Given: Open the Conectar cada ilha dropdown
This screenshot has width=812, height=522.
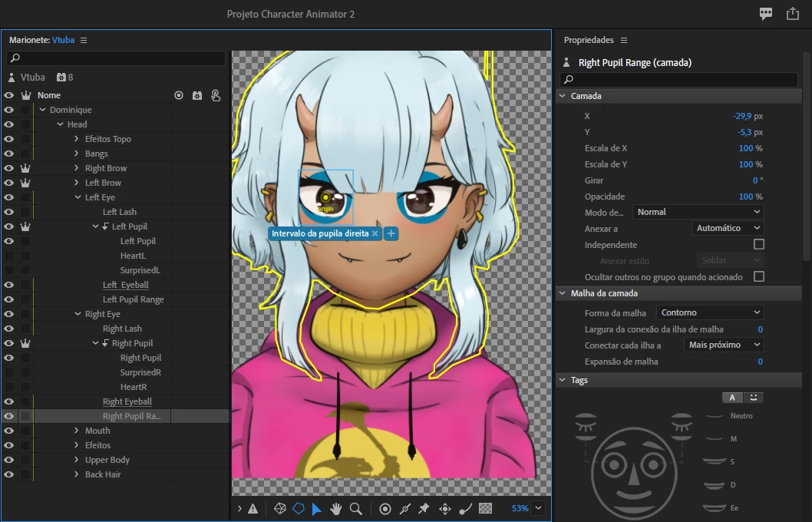Looking at the screenshot, I should [x=724, y=345].
